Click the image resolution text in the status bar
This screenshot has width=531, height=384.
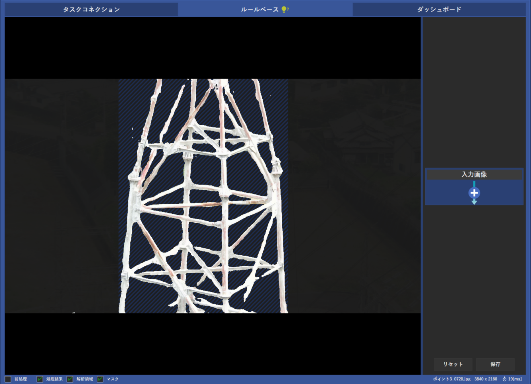486,379
